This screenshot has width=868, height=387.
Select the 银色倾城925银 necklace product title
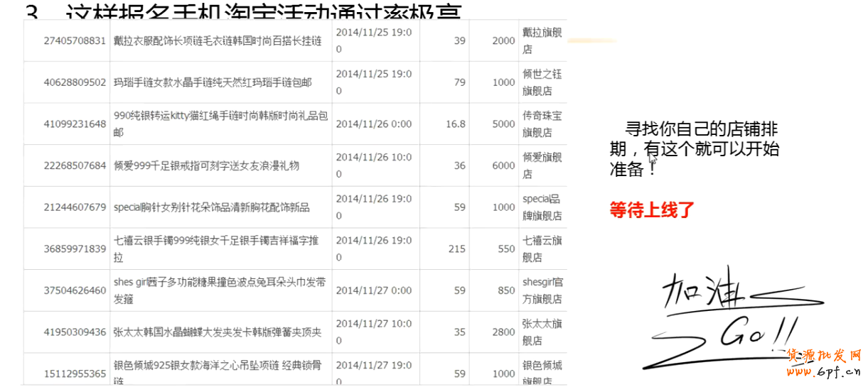point(217,372)
